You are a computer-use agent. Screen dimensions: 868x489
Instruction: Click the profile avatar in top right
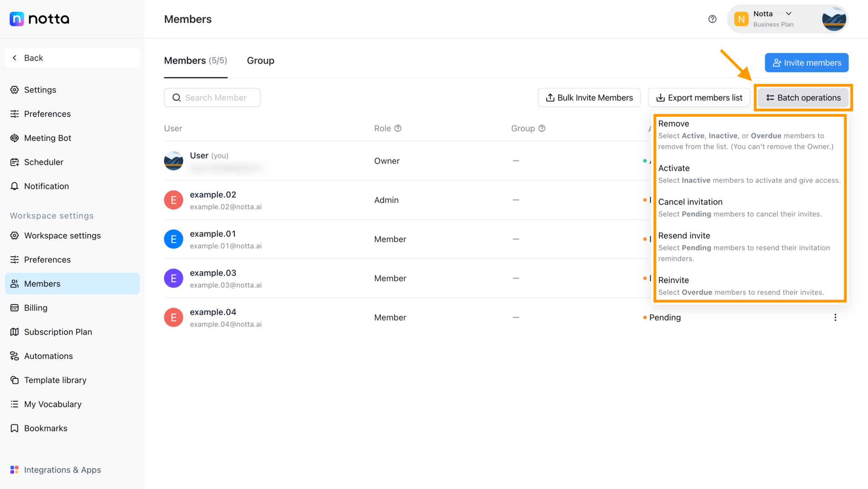pos(834,19)
